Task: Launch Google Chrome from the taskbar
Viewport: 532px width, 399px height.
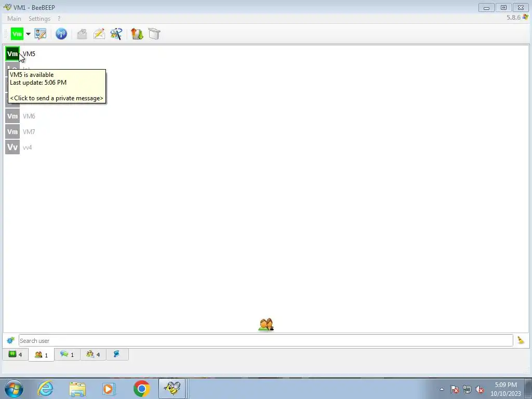Action: coord(141,389)
